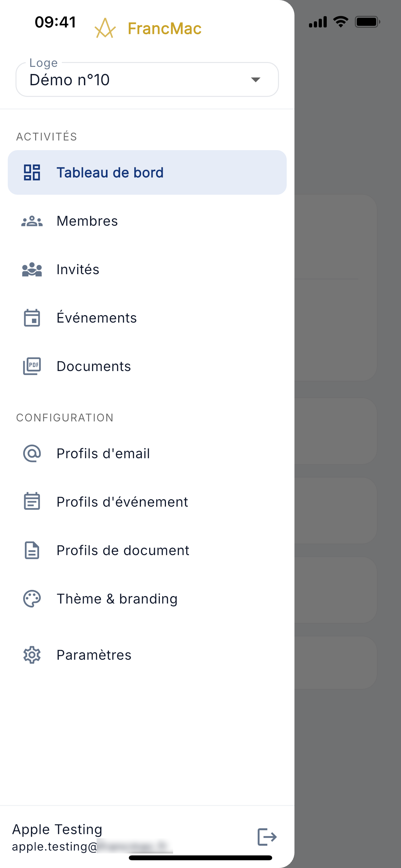
Task: Click the Invités people icon
Action: click(32, 270)
